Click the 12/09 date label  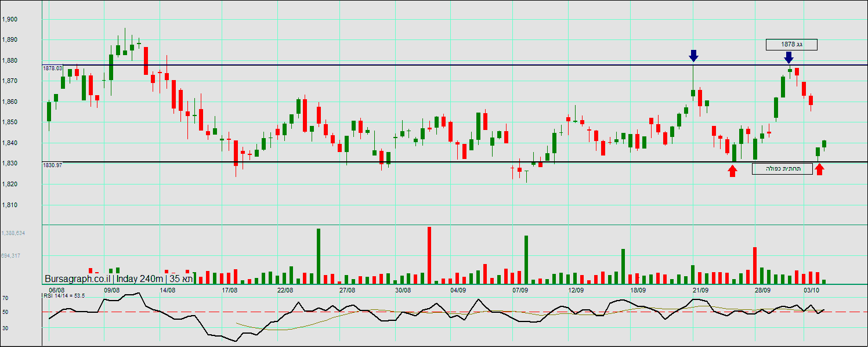coord(576,290)
